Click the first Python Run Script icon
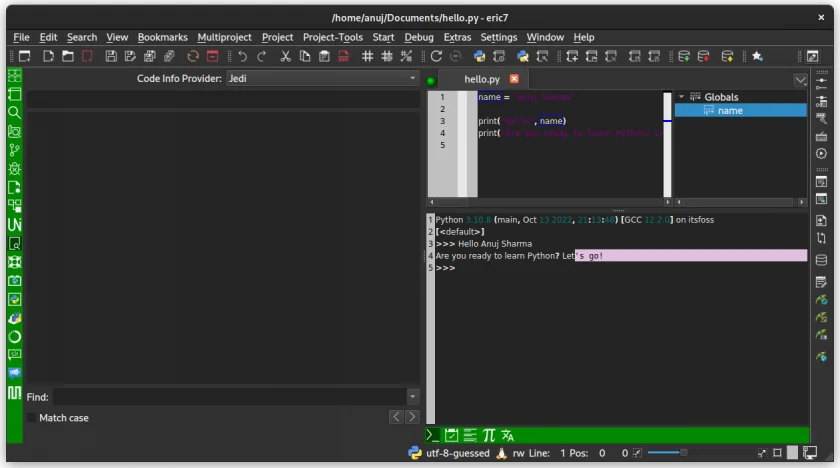Image resolution: width=840 pixels, height=468 pixels. 479,56
